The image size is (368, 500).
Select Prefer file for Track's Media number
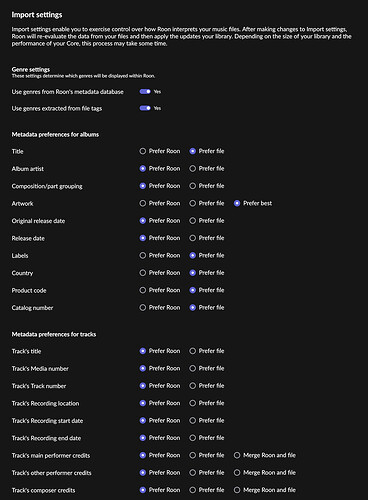pyautogui.click(x=193, y=368)
